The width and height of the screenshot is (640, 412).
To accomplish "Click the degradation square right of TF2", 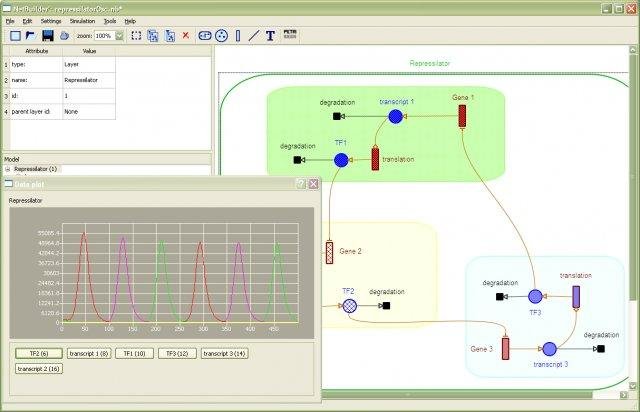I will coord(386,305).
